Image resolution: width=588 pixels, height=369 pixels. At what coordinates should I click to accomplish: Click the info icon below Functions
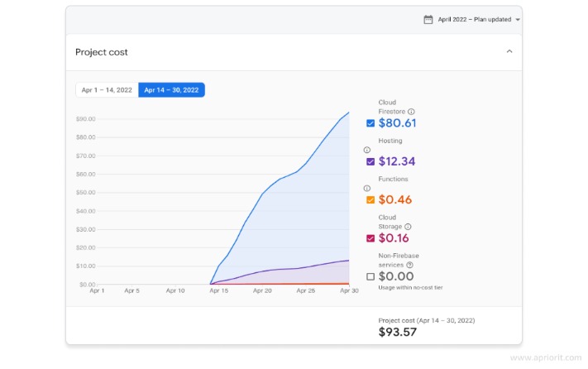click(x=367, y=188)
